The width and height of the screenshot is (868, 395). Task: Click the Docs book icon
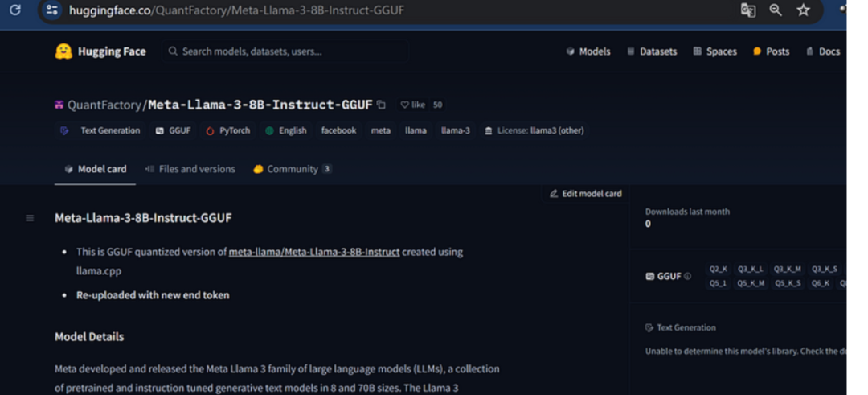point(810,51)
